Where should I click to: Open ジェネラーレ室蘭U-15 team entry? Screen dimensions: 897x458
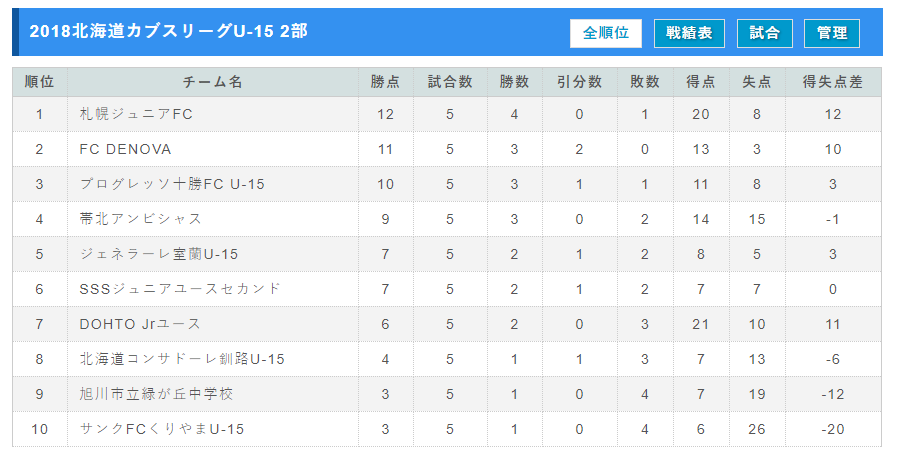pos(158,254)
